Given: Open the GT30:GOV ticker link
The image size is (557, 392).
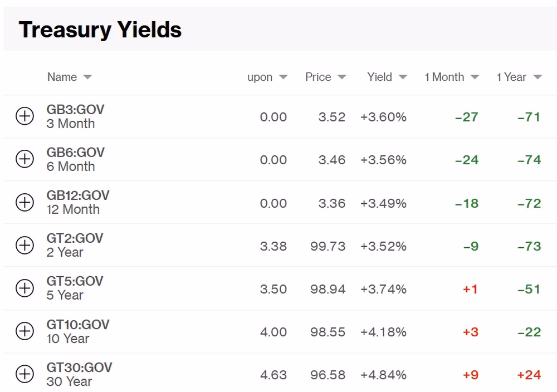Looking at the screenshot, I should 79,367.
